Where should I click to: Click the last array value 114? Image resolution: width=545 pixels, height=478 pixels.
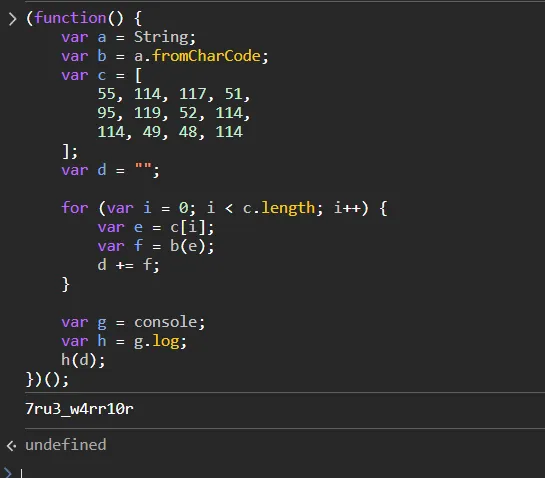tap(229, 132)
